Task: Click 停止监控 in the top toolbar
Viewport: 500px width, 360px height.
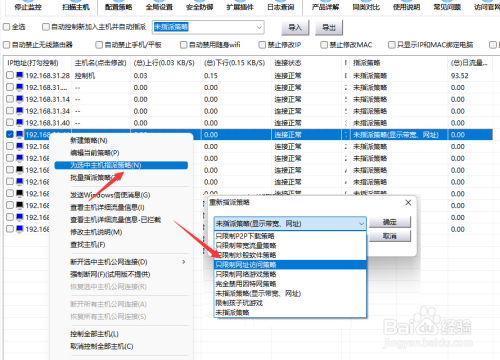Action: pyautogui.click(x=28, y=7)
